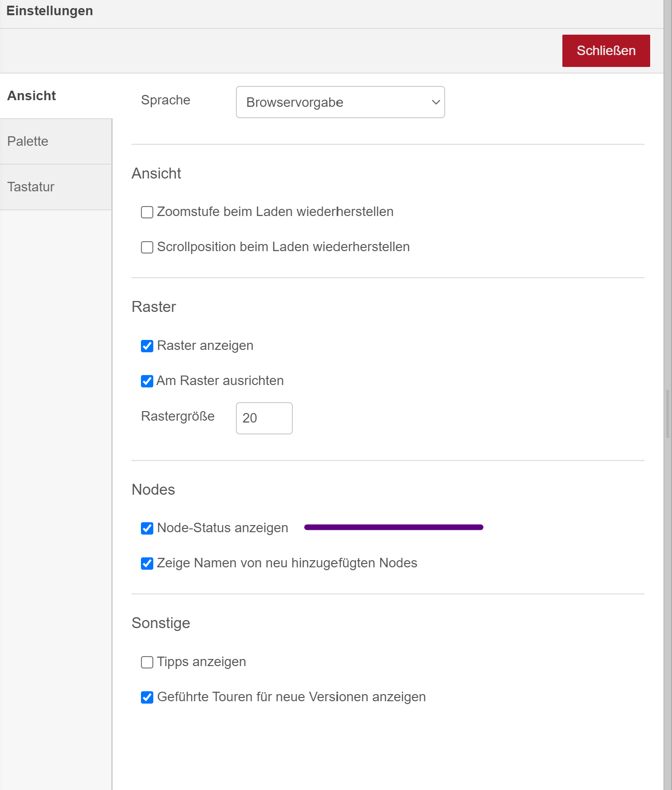
Task: Click the Raster section heading
Action: tap(154, 307)
